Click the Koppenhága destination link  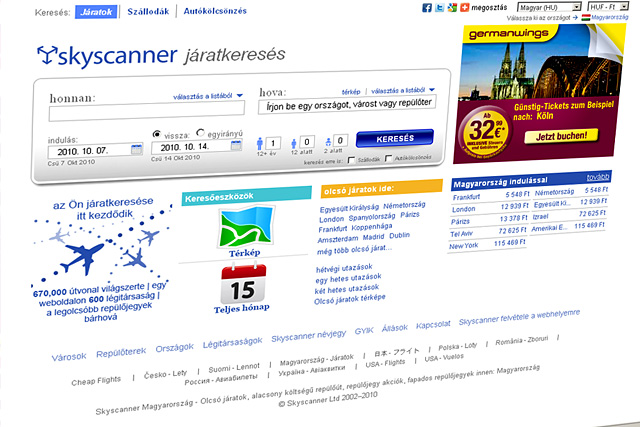[x=371, y=227]
